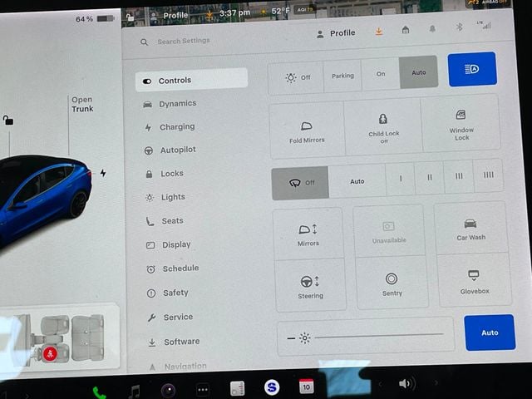Set wipers to speed IIII
The height and width of the screenshot is (399, 532).
tap(488, 175)
